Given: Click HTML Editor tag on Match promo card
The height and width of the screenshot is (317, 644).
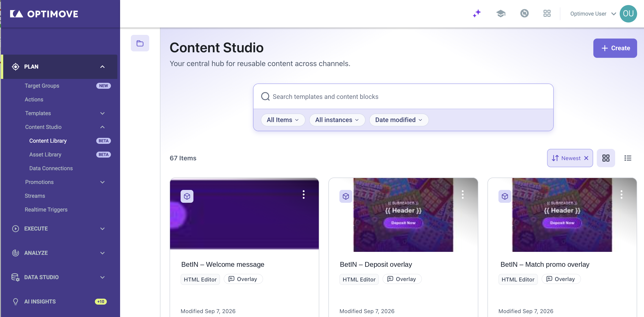Looking at the screenshot, I should [x=518, y=279].
